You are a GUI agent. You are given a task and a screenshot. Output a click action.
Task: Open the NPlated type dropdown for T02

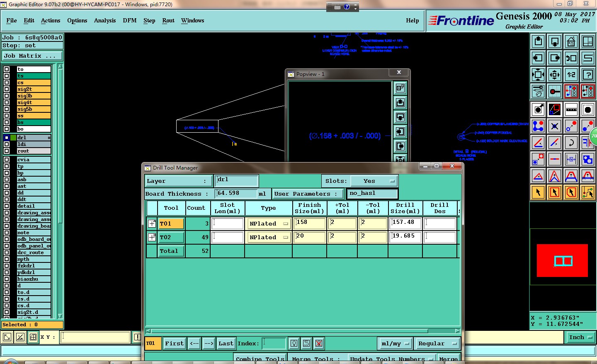coord(268,237)
